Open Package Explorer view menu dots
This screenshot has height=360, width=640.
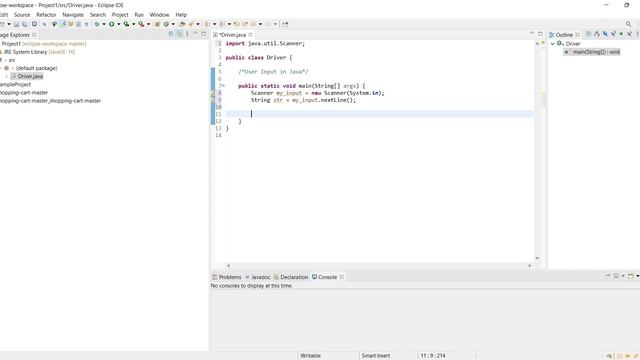[187, 34]
